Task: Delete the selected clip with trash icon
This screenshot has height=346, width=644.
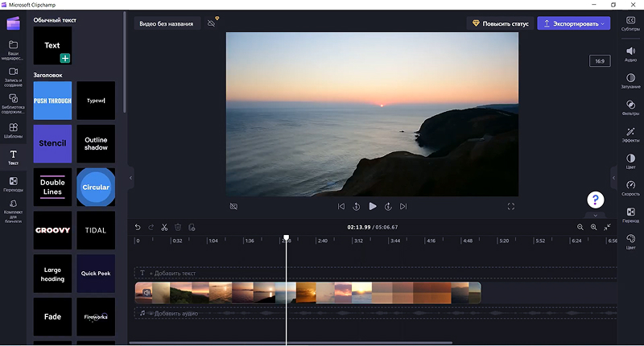Action: click(178, 227)
